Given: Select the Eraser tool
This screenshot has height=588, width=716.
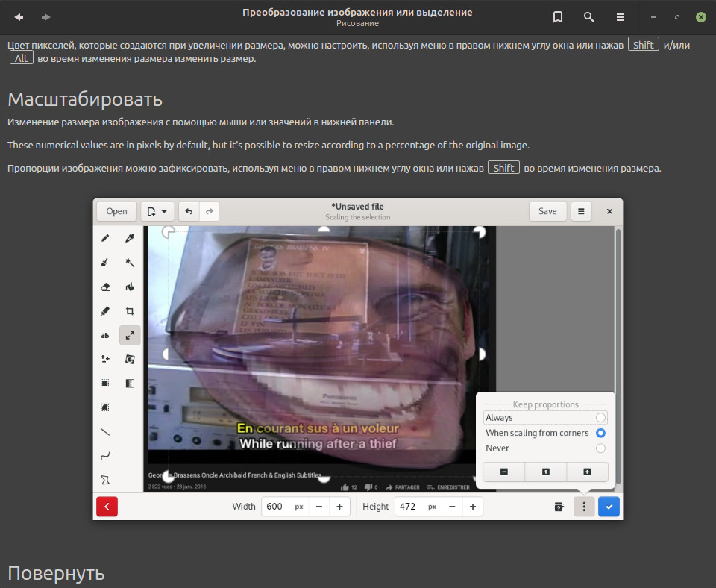Looking at the screenshot, I should (x=105, y=287).
